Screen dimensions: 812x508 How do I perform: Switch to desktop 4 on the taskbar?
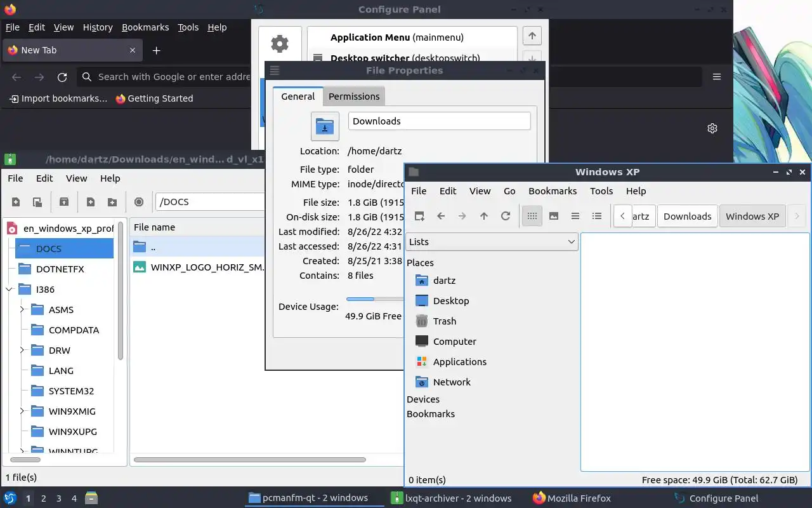click(x=74, y=498)
